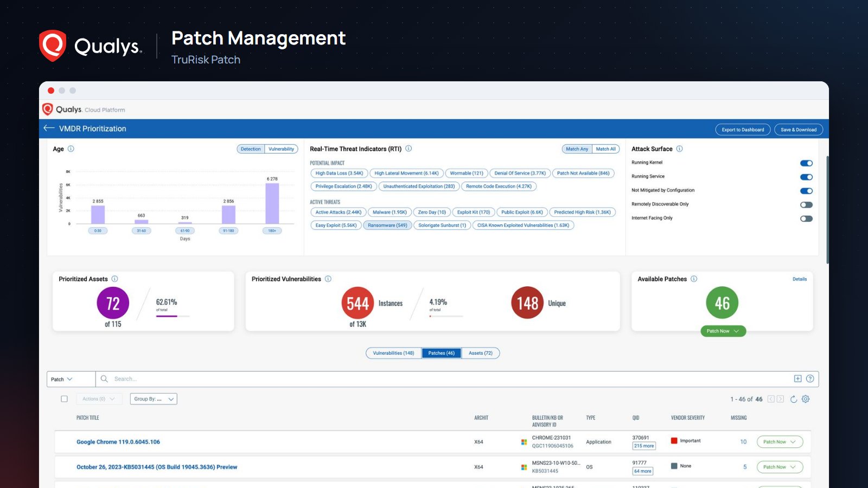This screenshot has width=868, height=488.
Task: Switch to the Vulnerabilities (148) tab
Action: tap(393, 353)
